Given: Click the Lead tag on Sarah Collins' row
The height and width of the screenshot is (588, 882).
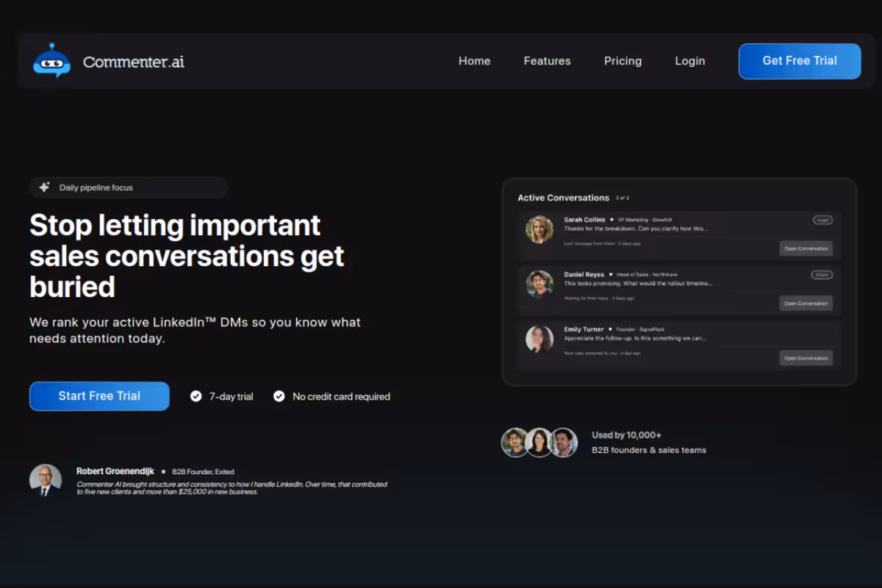Looking at the screenshot, I should click(822, 220).
